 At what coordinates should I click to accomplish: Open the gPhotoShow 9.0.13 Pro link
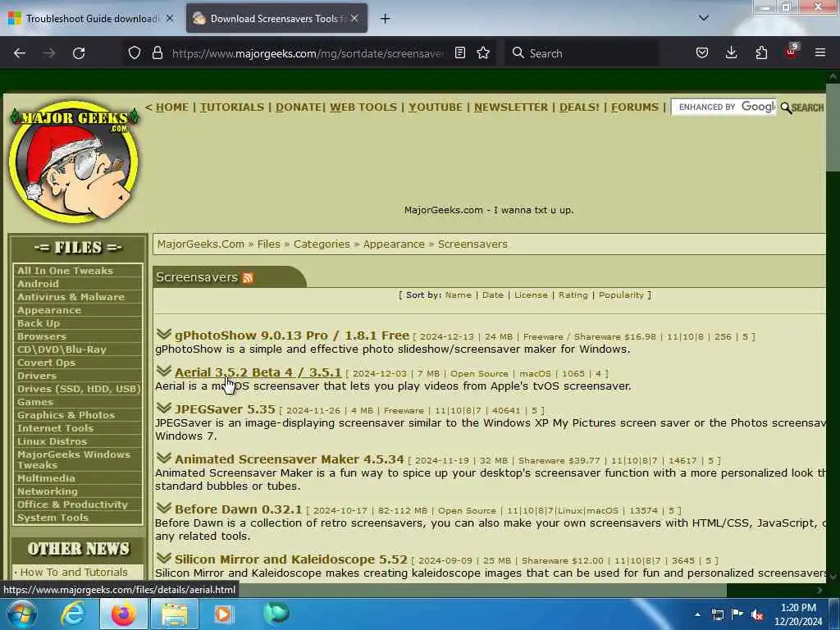[292, 336]
